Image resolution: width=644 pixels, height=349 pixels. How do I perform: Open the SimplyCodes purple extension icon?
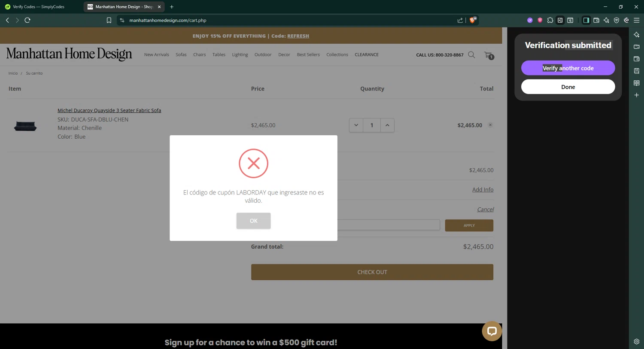[x=530, y=20]
